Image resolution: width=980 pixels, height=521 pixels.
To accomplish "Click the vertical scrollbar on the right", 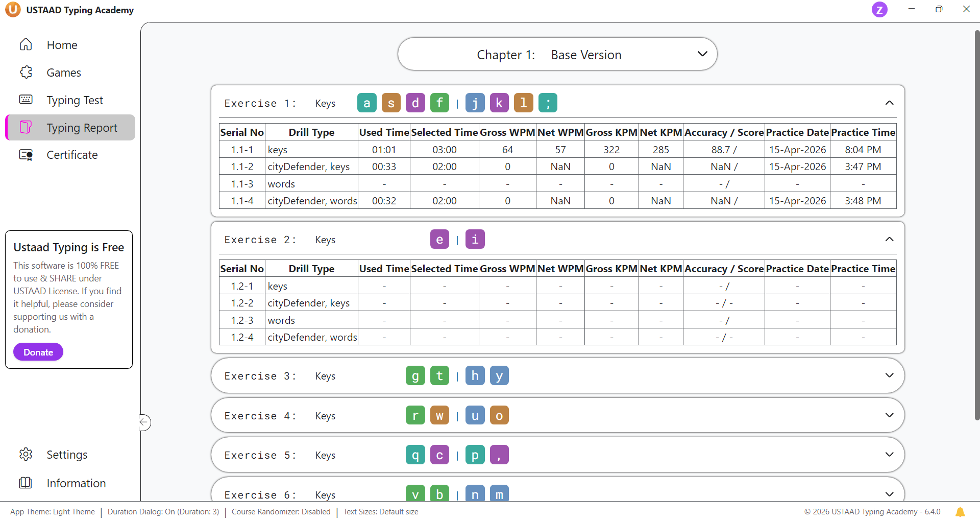I will (977, 225).
